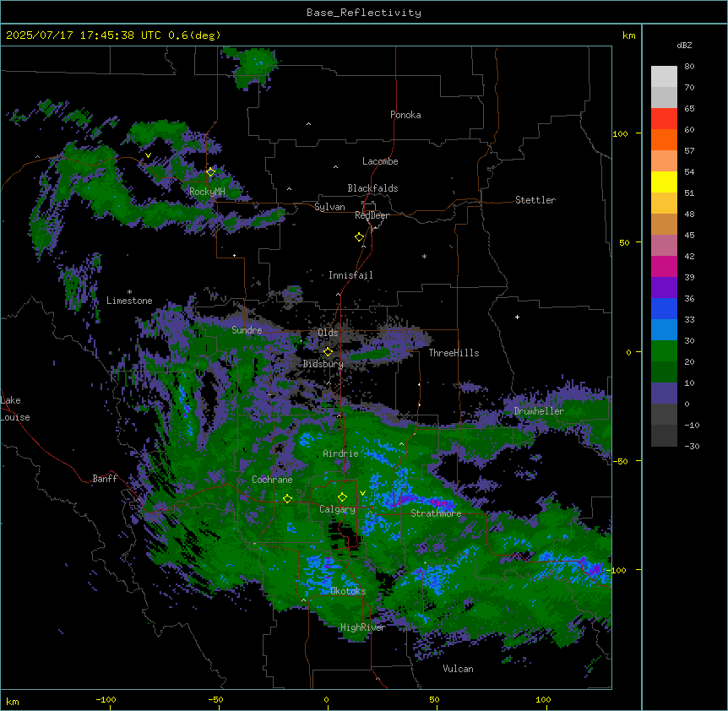Click the Sundre town label
The image size is (728, 711).
247,330
